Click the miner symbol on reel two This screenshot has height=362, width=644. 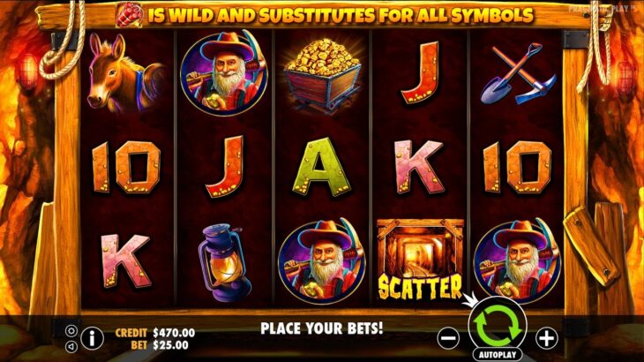coord(224,72)
